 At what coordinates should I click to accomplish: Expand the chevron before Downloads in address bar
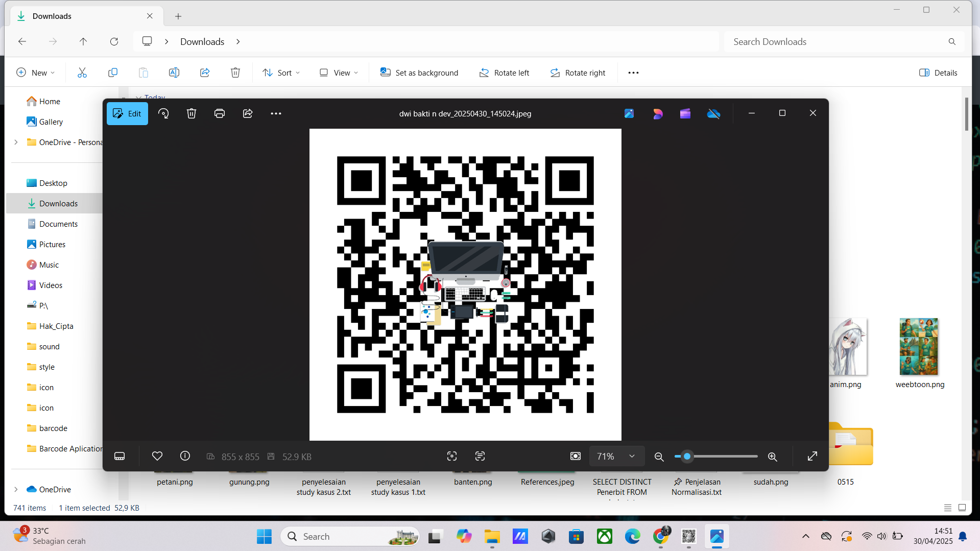tap(166, 41)
